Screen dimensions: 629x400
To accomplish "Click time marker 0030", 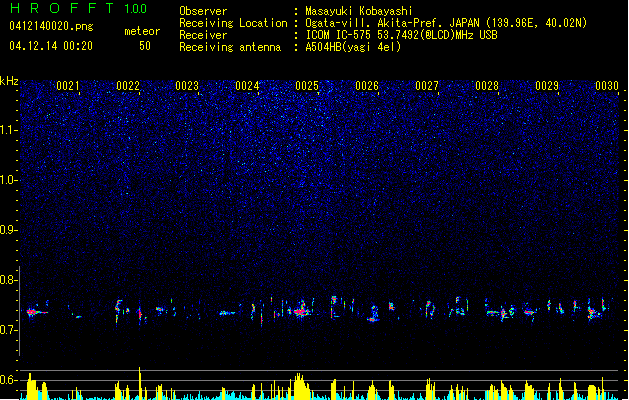I will [x=607, y=86].
